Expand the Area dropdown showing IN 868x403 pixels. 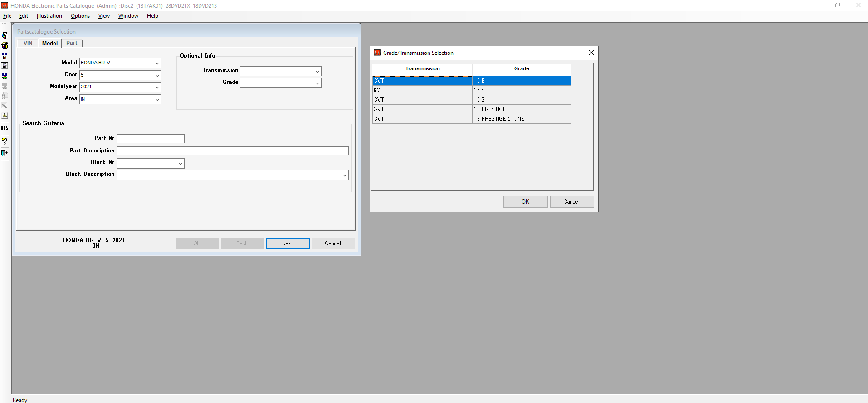point(157,99)
